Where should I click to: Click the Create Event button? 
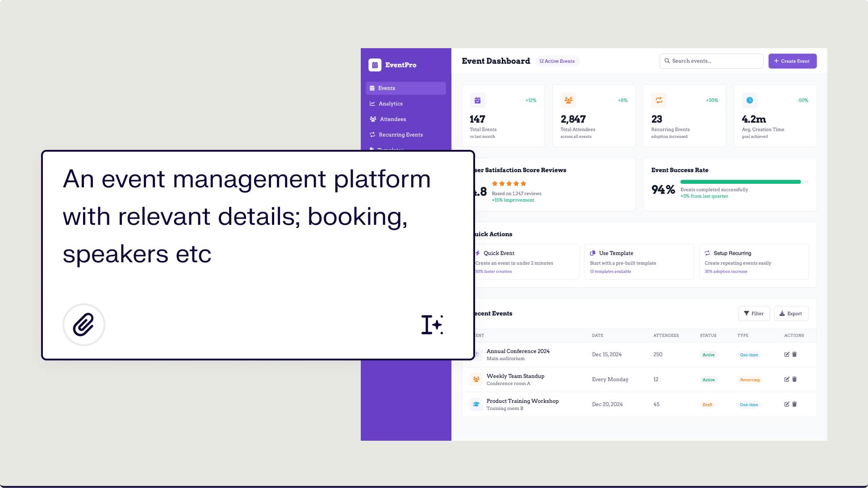(793, 61)
